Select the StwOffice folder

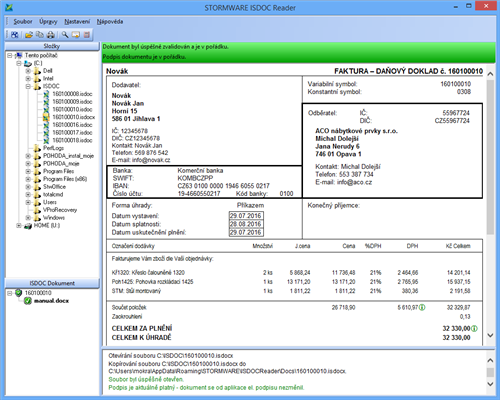[54, 187]
